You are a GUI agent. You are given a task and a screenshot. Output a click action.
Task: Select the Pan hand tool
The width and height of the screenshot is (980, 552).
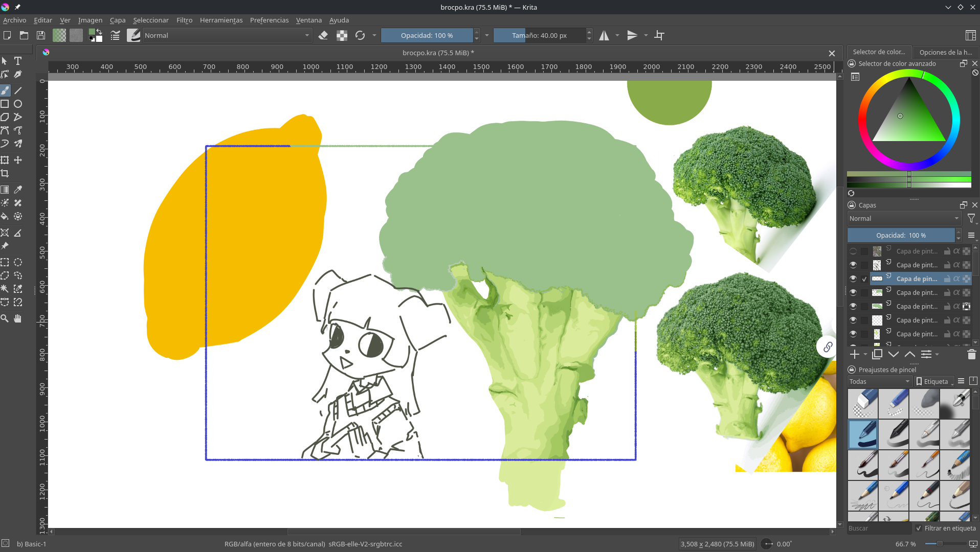click(18, 318)
